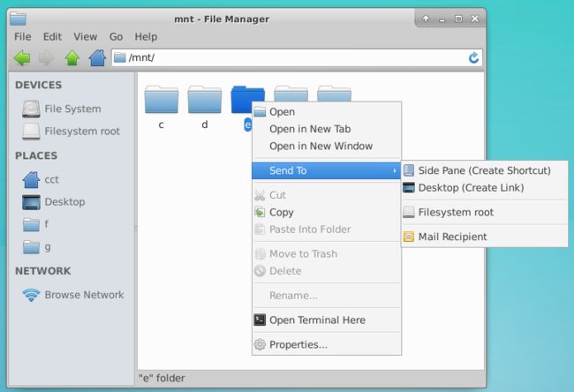Open the View menu
This screenshot has height=392, width=574.
(86, 36)
